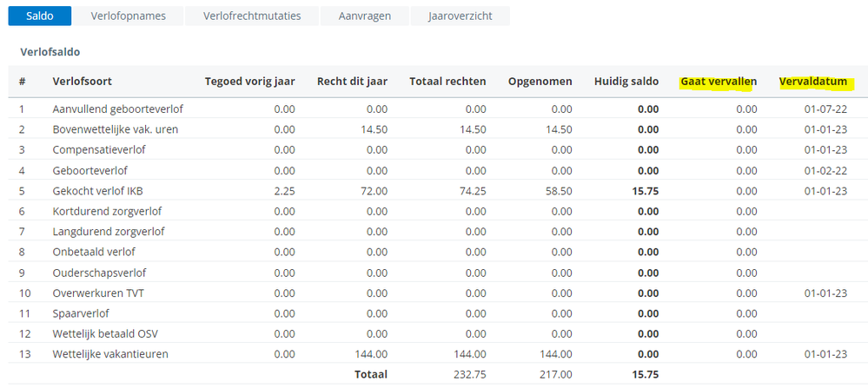Go to the Aanvragen tab
Image resolution: width=868 pixels, height=388 pixels.
(x=365, y=16)
